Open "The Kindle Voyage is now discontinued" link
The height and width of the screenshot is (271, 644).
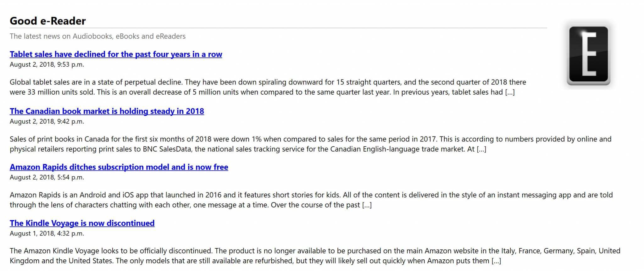pos(82,223)
